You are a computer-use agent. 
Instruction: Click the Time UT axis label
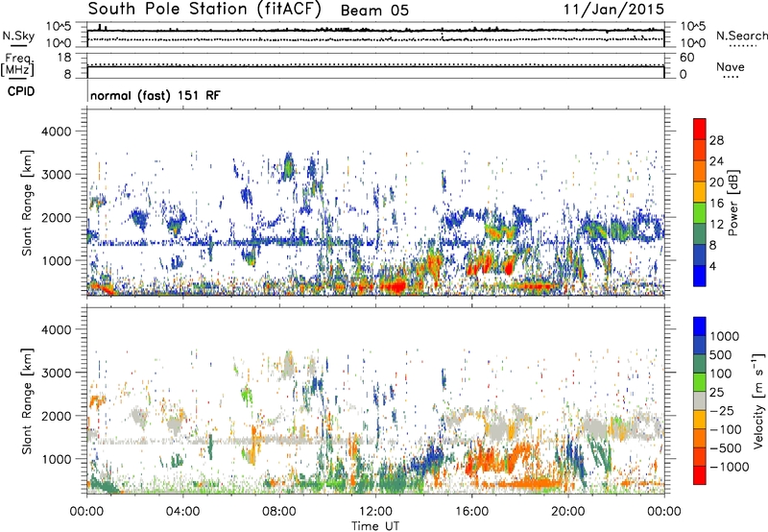point(375,525)
